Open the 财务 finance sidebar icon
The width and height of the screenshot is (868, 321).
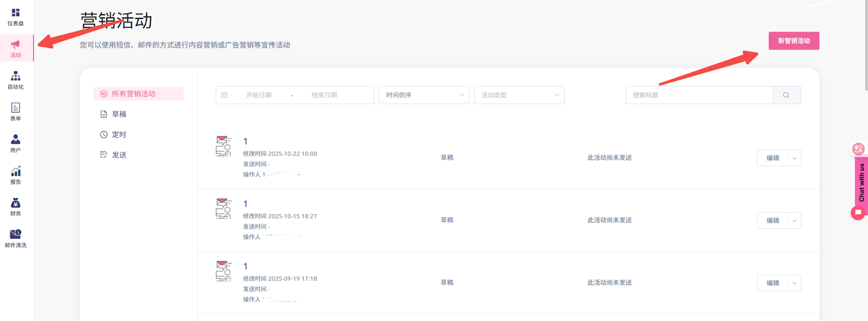[16, 203]
